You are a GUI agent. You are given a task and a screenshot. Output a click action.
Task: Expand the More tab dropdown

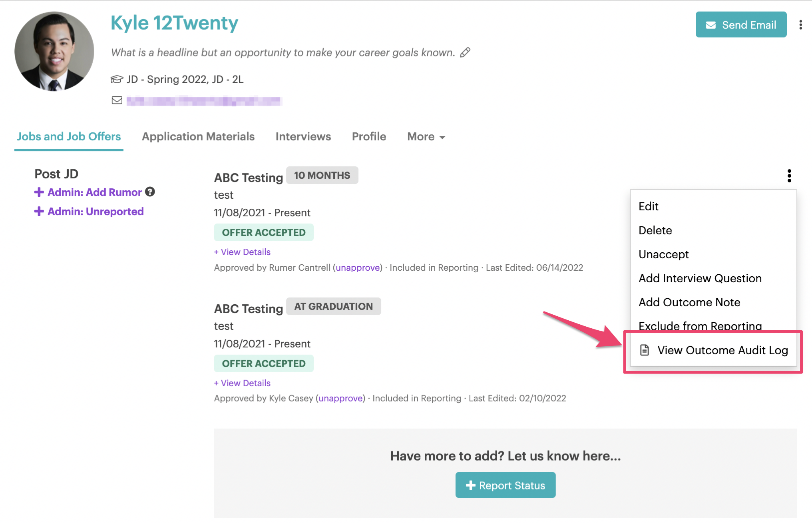tap(426, 137)
